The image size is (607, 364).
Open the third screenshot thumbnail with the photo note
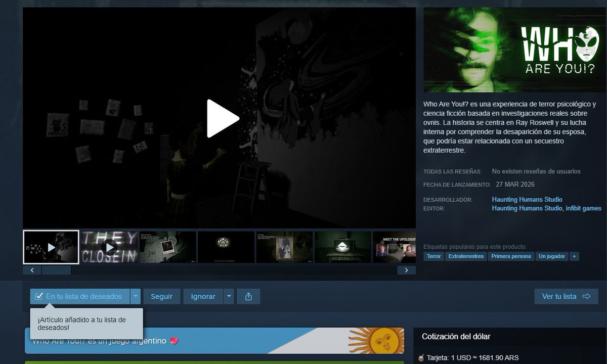(x=168, y=247)
